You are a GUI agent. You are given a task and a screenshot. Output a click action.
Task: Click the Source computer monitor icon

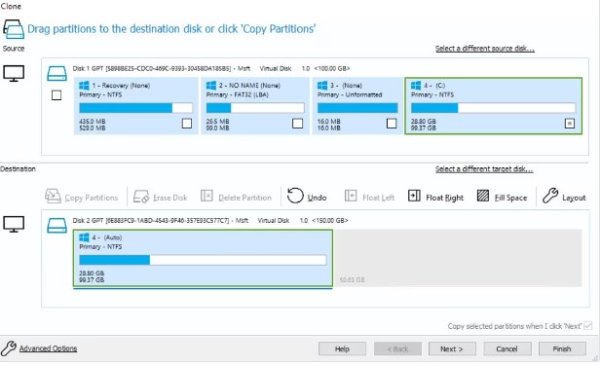tap(14, 73)
